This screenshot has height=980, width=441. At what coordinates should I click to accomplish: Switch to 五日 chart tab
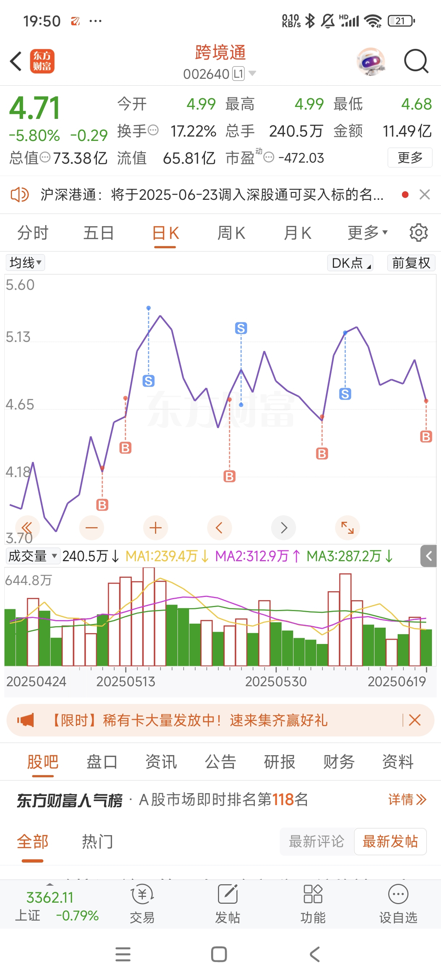[99, 233]
